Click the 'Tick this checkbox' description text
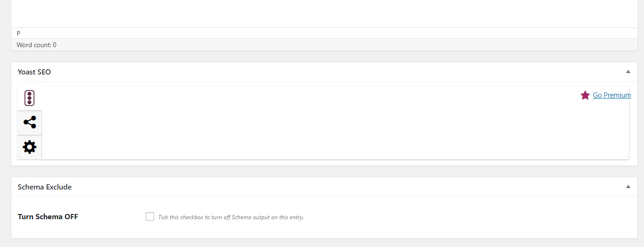This screenshot has width=644, height=247. 231,217
